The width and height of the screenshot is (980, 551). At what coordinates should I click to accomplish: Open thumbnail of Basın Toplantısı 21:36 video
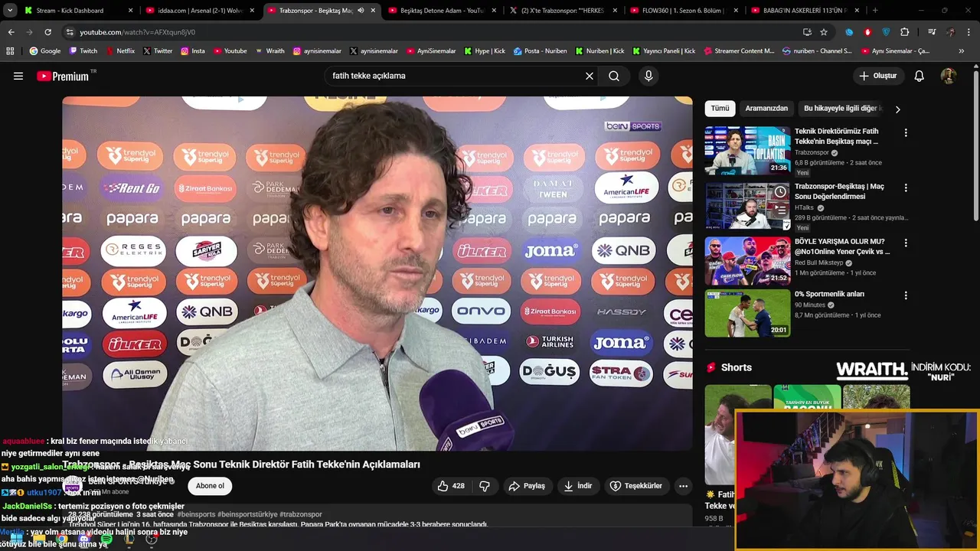747,151
